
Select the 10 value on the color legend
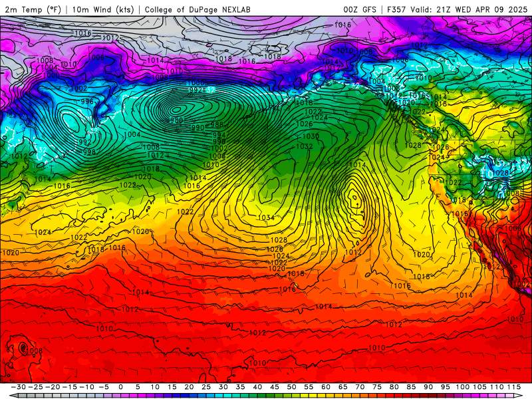tap(155, 387)
